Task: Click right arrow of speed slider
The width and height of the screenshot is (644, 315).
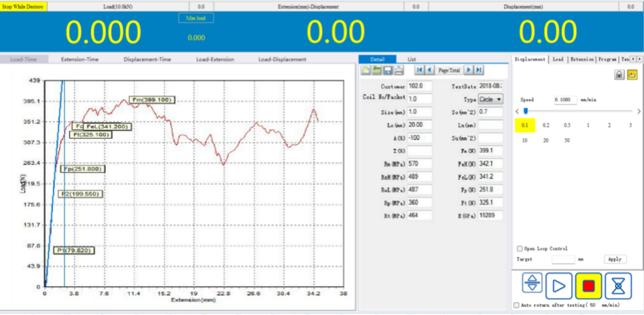Action: tap(638, 111)
